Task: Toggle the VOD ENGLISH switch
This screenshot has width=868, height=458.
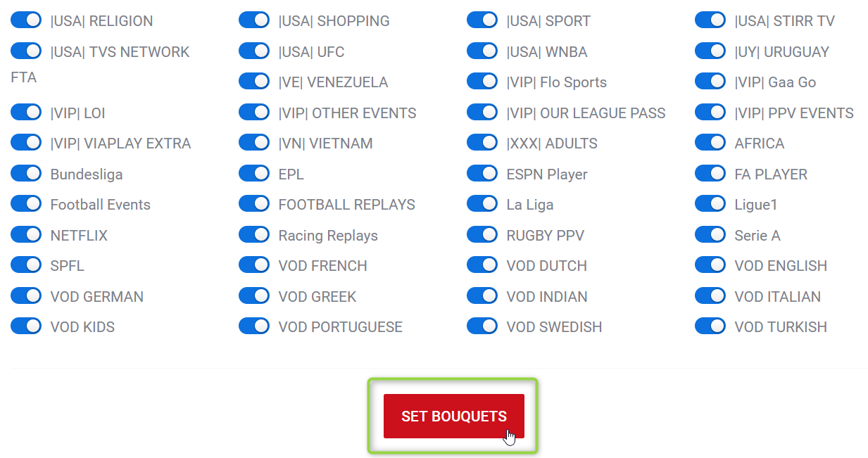Action: point(710,265)
